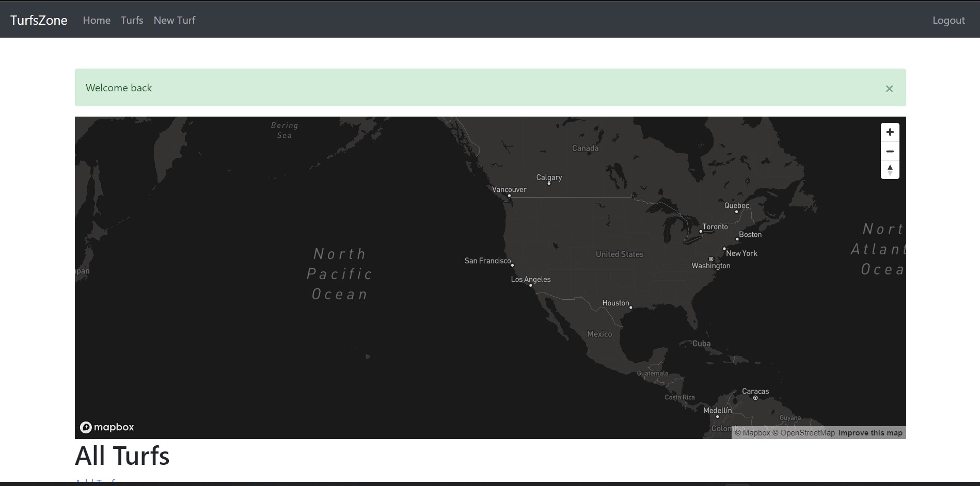
Task: Click Improve this map link
Action: pyautogui.click(x=870, y=433)
